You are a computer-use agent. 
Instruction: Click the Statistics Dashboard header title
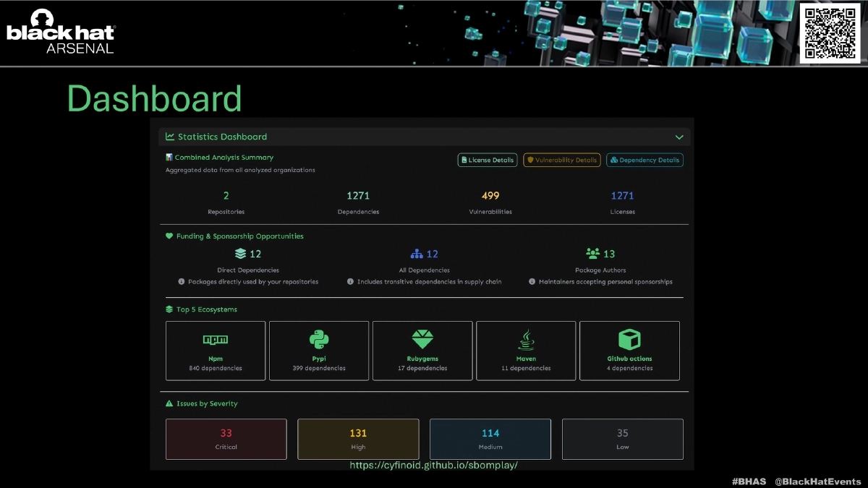coord(222,137)
